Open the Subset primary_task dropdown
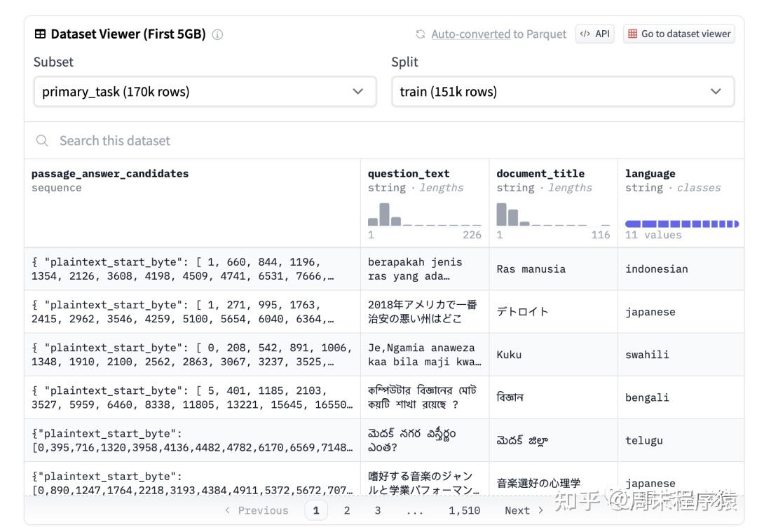 click(205, 91)
